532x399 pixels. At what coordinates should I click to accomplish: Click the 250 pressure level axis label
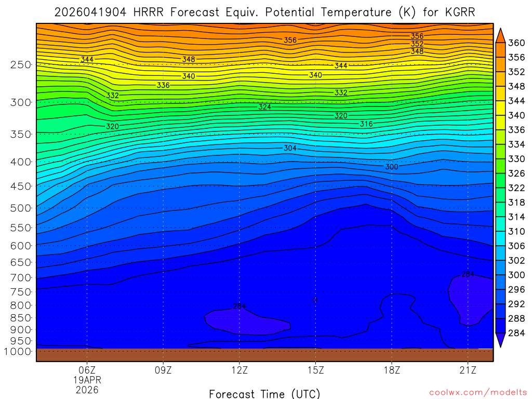(x=20, y=64)
